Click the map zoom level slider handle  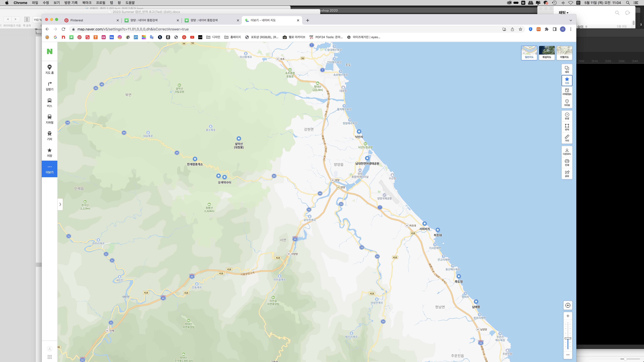tap(568, 338)
